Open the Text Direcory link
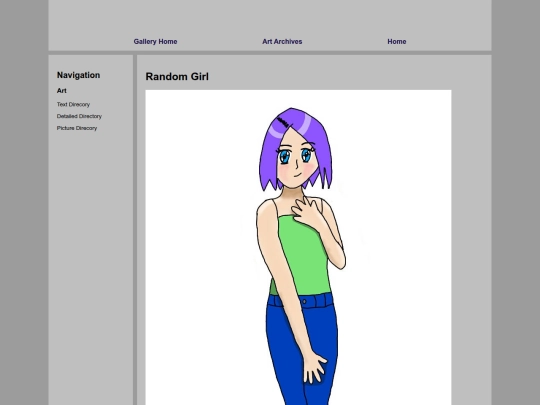The width and height of the screenshot is (540, 405). tap(73, 104)
